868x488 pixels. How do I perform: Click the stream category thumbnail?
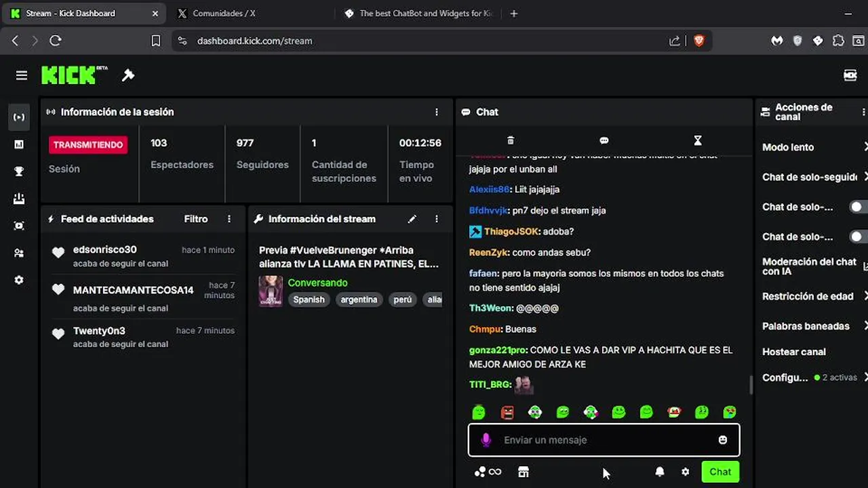click(x=271, y=291)
